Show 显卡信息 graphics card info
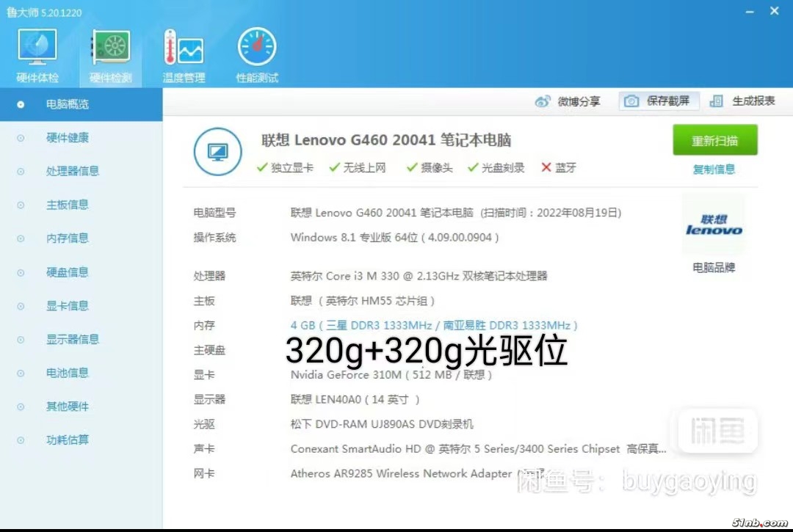Screen dimensions: 793x532 point(68,306)
